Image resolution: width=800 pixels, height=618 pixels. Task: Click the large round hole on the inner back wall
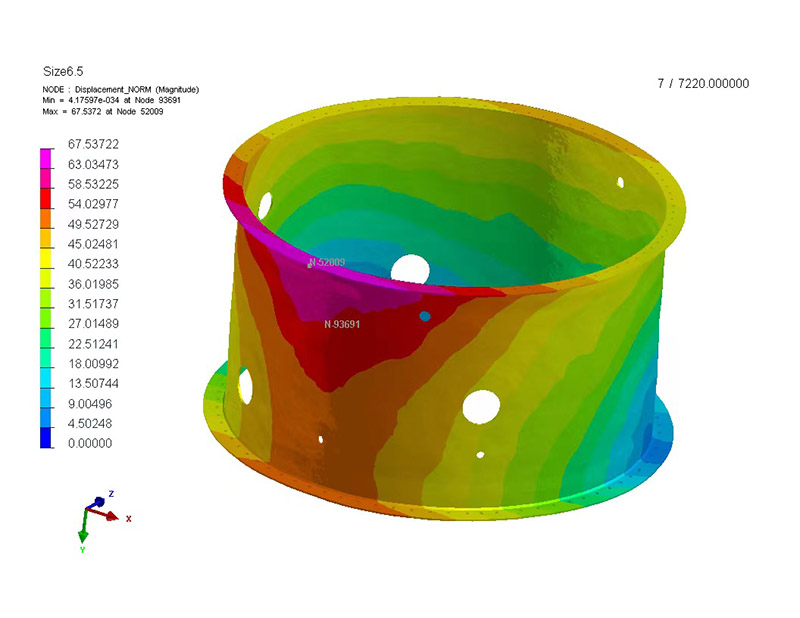tap(409, 268)
